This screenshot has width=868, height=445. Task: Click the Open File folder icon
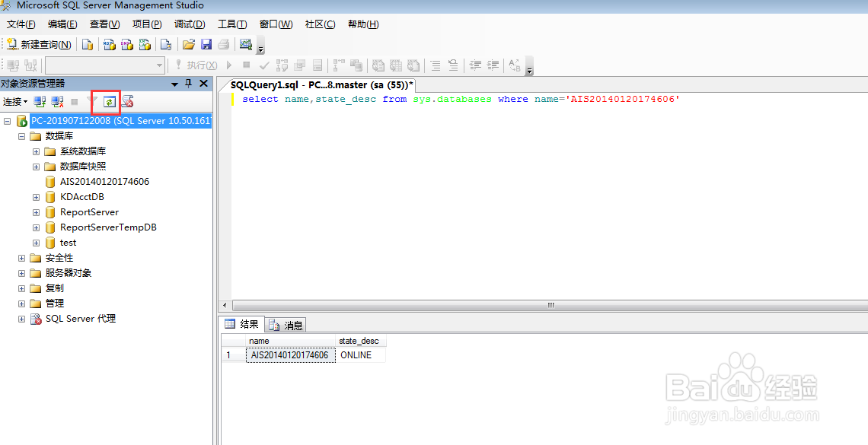pyautogui.click(x=189, y=45)
